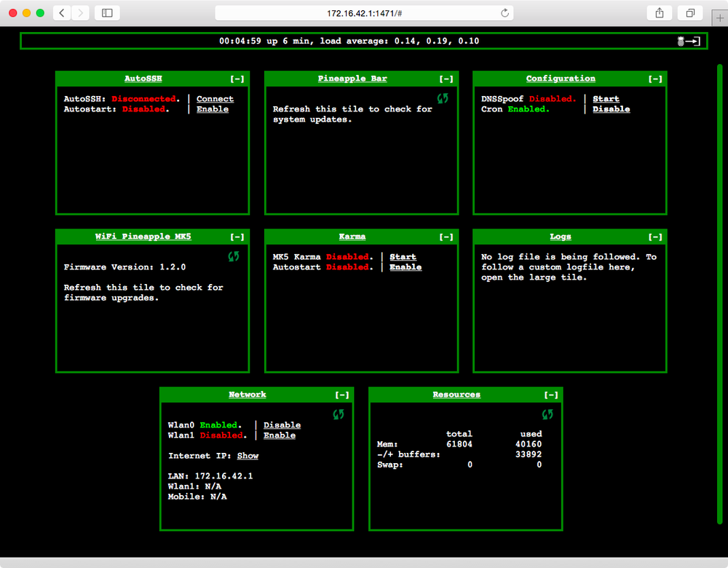Enable Karma autostart
This screenshot has width=728, height=568.
405,267
